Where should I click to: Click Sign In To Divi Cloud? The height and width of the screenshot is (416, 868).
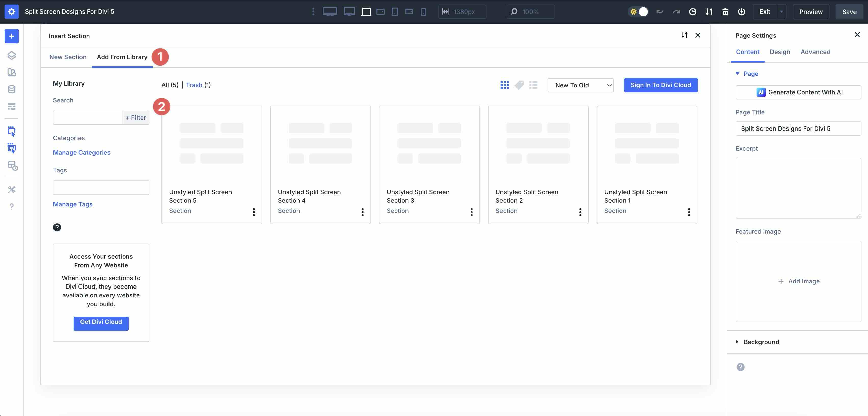click(660, 85)
